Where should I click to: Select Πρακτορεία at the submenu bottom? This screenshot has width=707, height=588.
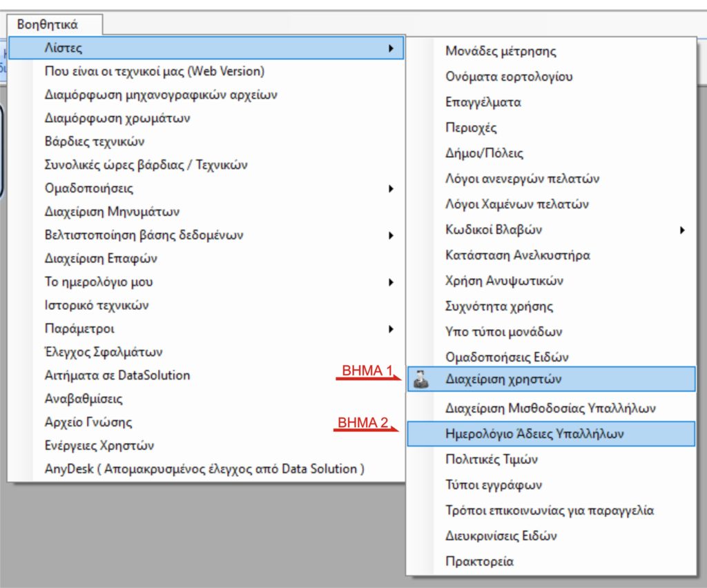pos(479,562)
